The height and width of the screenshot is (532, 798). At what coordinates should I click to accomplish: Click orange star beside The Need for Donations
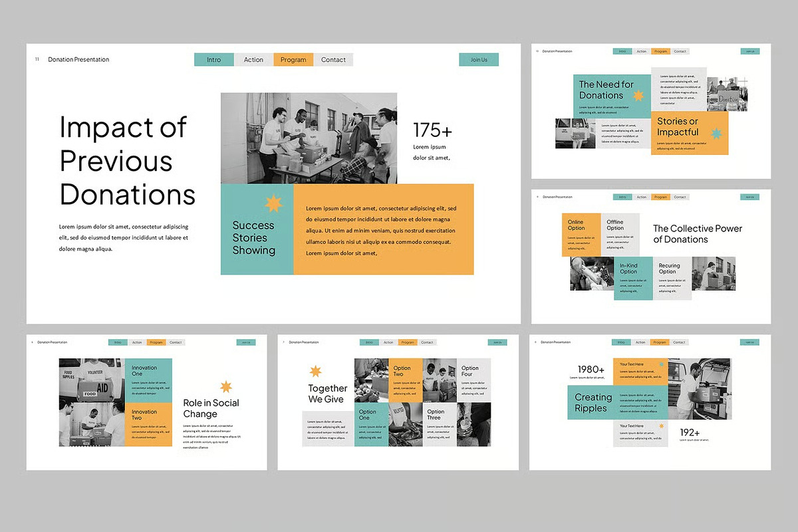click(x=638, y=96)
